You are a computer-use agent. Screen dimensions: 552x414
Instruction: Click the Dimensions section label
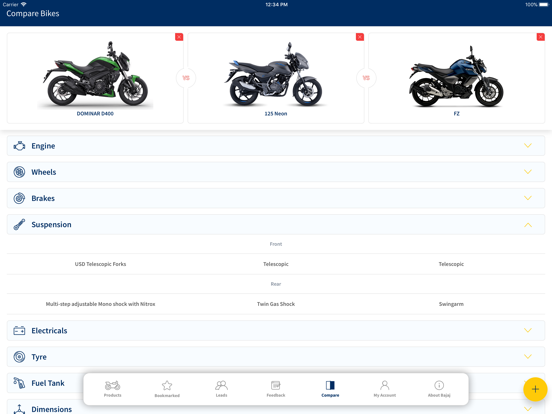(52, 409)
